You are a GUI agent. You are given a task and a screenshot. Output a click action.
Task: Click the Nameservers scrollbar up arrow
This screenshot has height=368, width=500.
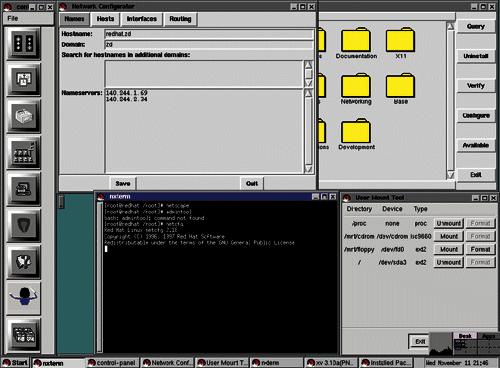click(x=309, y=93)
